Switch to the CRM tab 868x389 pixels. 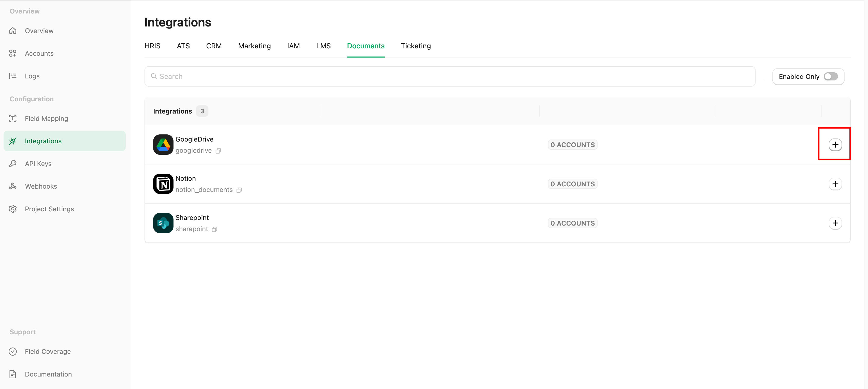click(214, 46)
